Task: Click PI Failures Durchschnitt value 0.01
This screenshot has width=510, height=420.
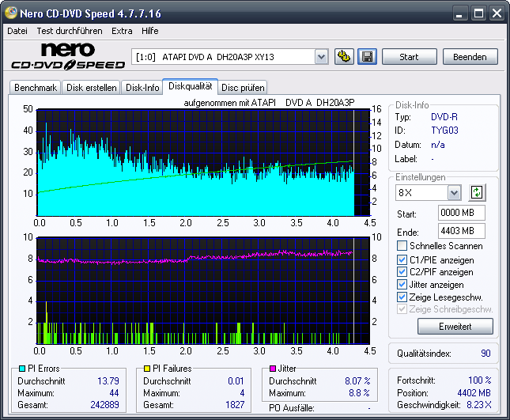Action: (x=236, y=381)
